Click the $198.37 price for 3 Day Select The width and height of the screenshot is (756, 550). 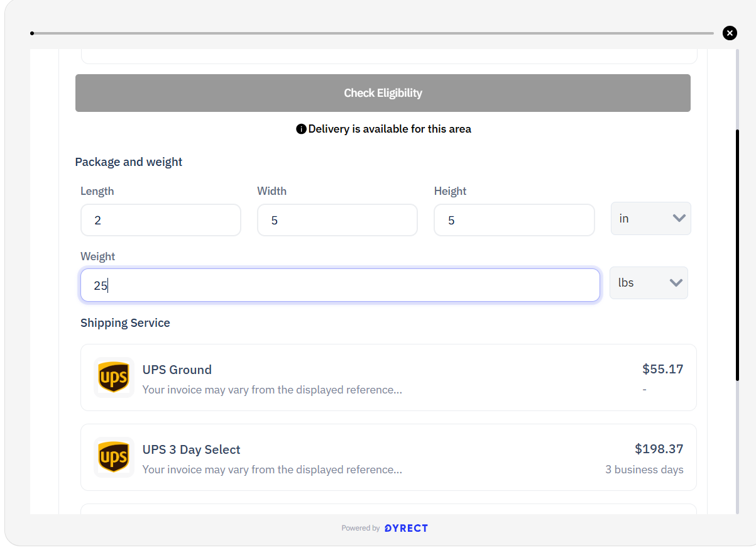[659, 449]
